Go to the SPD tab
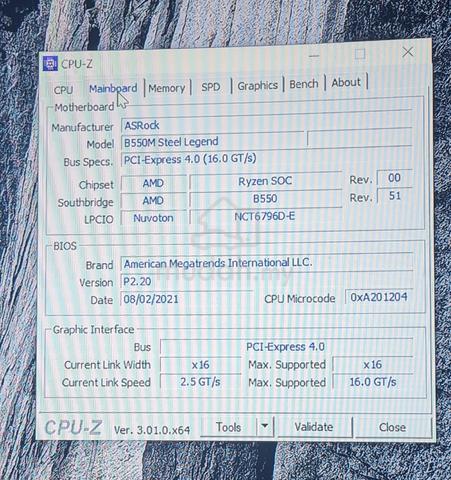This screenshot has width=451, height=480. pyautogui.click(x=211, y=87)
